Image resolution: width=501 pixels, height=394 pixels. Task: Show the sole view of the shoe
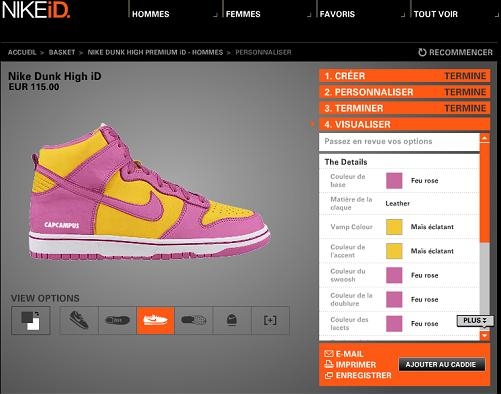tap(194, 320)
